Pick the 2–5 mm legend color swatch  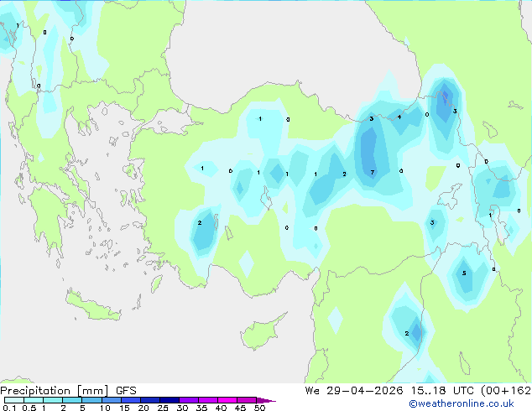click(72, 400)
